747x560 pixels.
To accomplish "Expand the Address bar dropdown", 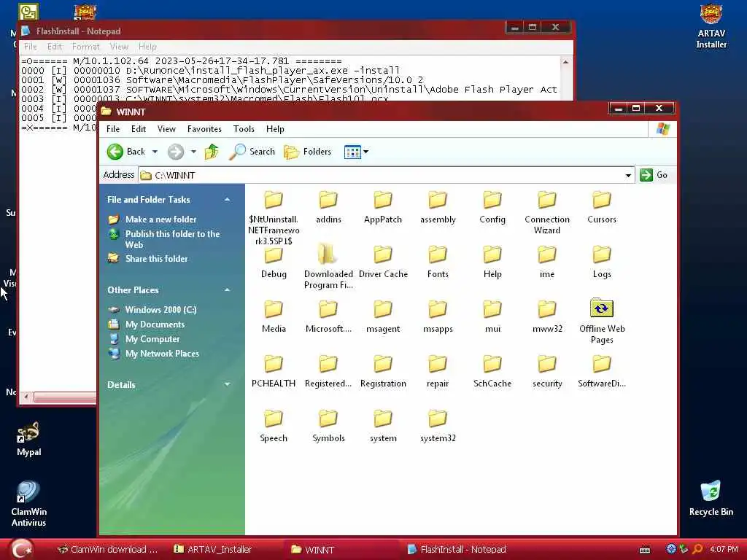I will pyautogui.click(x=628, y=175).
